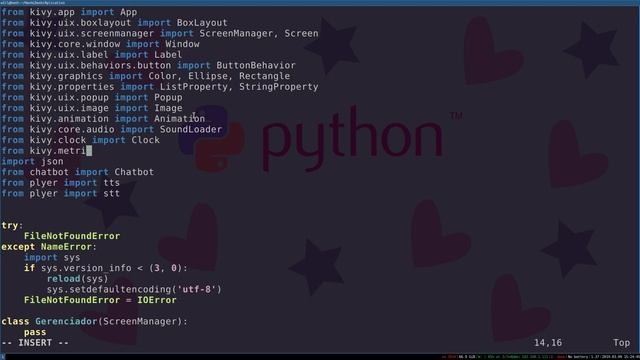
Task: Click the 'App' import name
Action: 128,12
